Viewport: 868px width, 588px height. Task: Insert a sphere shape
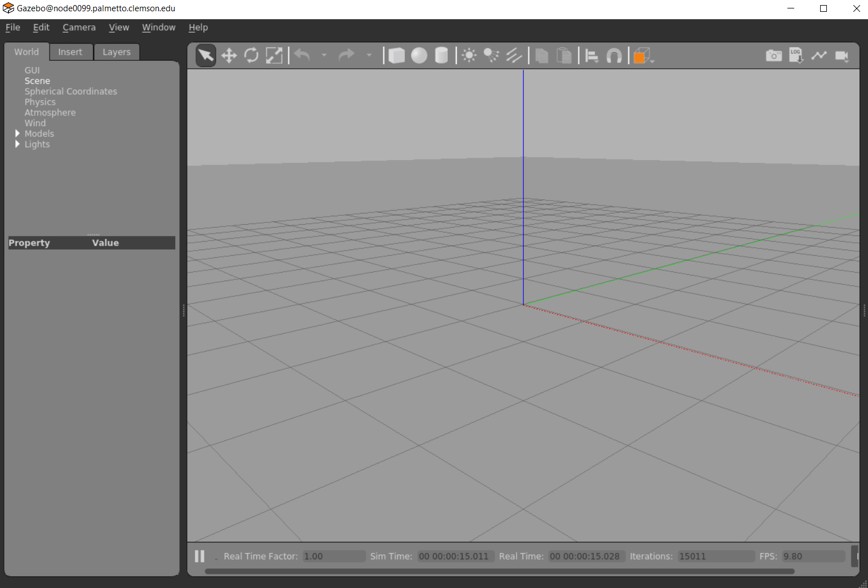coord(419,55)
